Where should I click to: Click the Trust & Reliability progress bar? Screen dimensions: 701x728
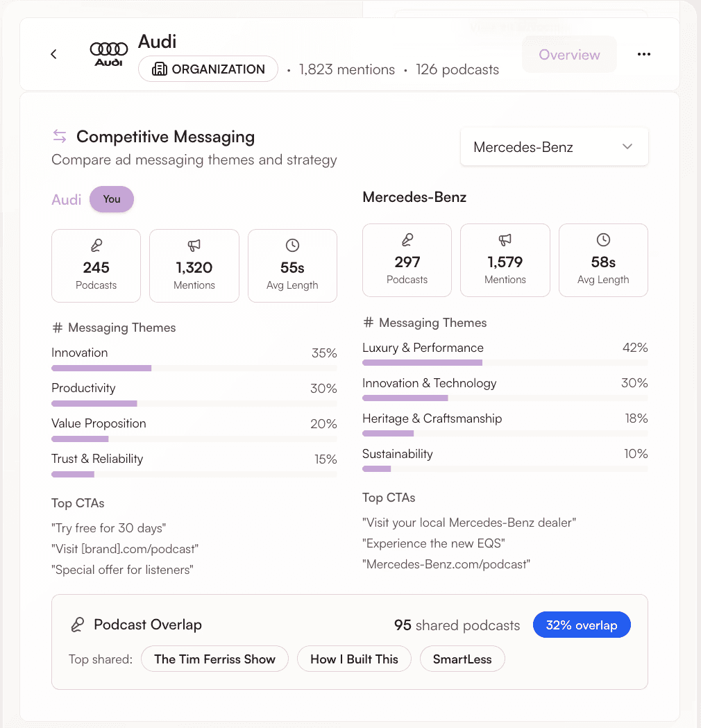pyautogui.click(x=194, y=474)
